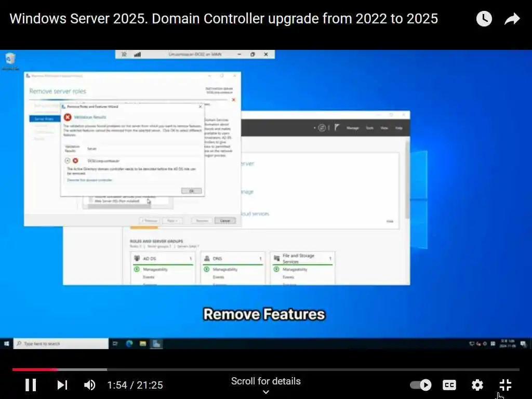Click OK in Validation Results dialog

[191, 191]
